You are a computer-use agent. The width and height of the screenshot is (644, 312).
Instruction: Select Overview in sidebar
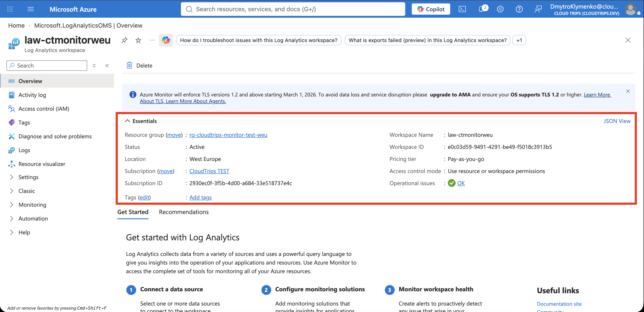tap(57, 81)
